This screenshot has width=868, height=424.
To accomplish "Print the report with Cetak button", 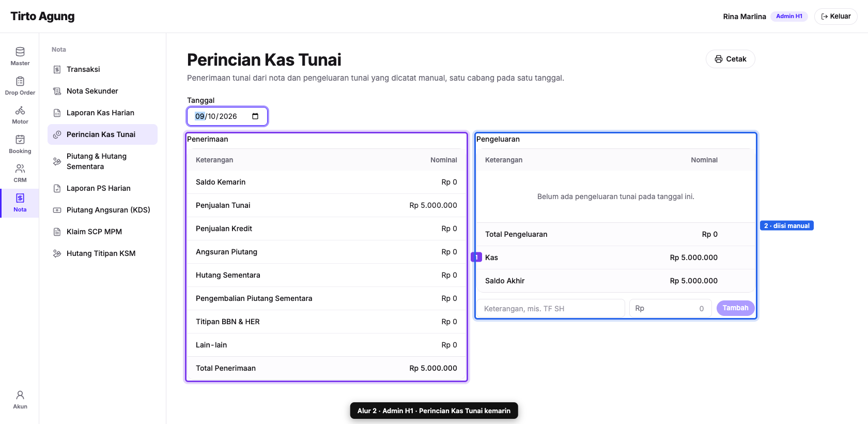I will click(731, 59).
